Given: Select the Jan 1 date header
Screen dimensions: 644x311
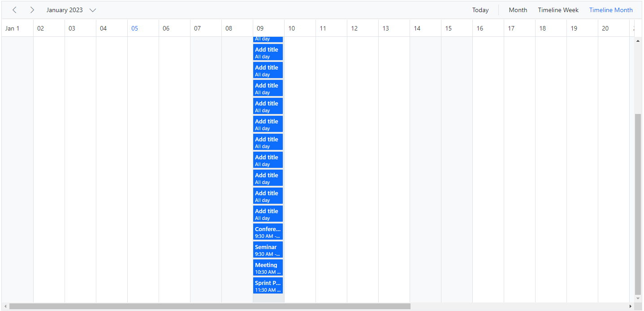Looking at the screenshot, I should pos(17,28).
